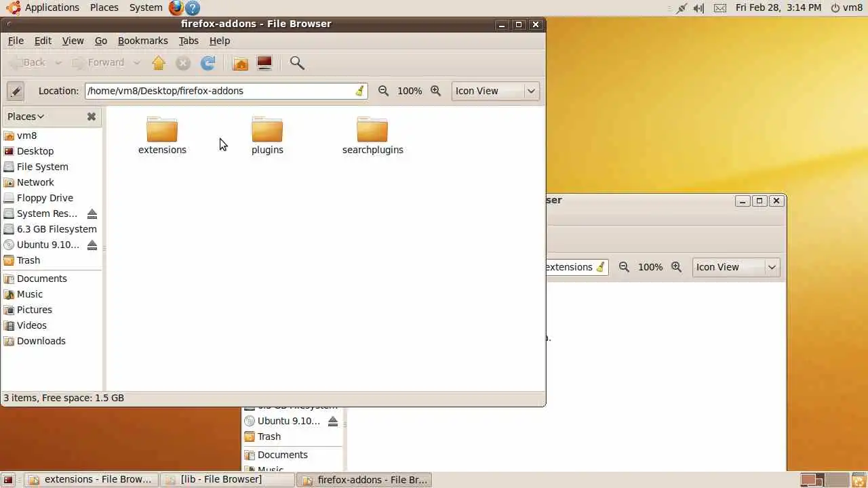This screenshot has height=488, width=868.
Task: Open the Go menu
Action: (101, 41)
